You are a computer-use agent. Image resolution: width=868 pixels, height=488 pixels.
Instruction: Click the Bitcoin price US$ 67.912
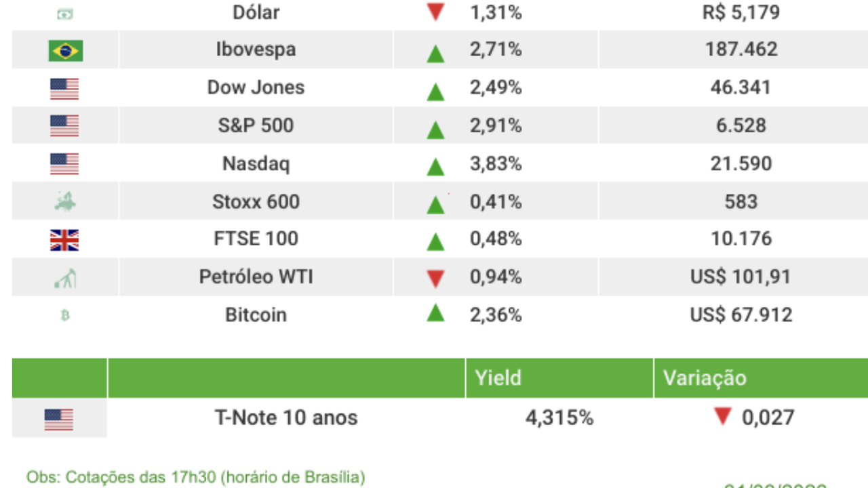(x=741, y=315)
